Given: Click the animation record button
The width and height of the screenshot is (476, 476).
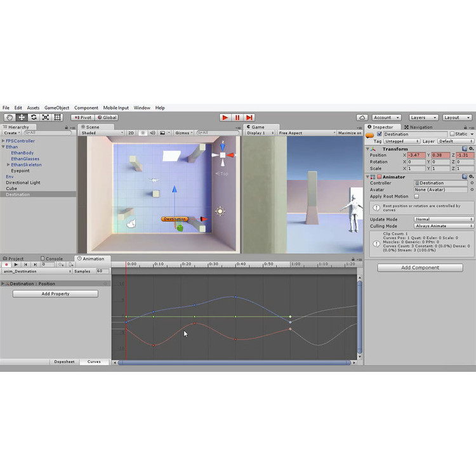Looking at the screenshot, I should (6, 265).
